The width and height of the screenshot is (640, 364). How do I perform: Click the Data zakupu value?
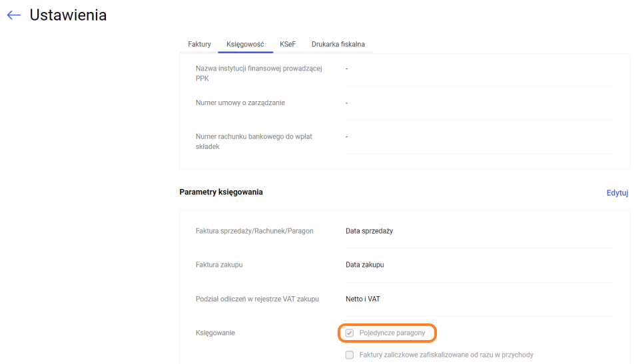point(364,265)
